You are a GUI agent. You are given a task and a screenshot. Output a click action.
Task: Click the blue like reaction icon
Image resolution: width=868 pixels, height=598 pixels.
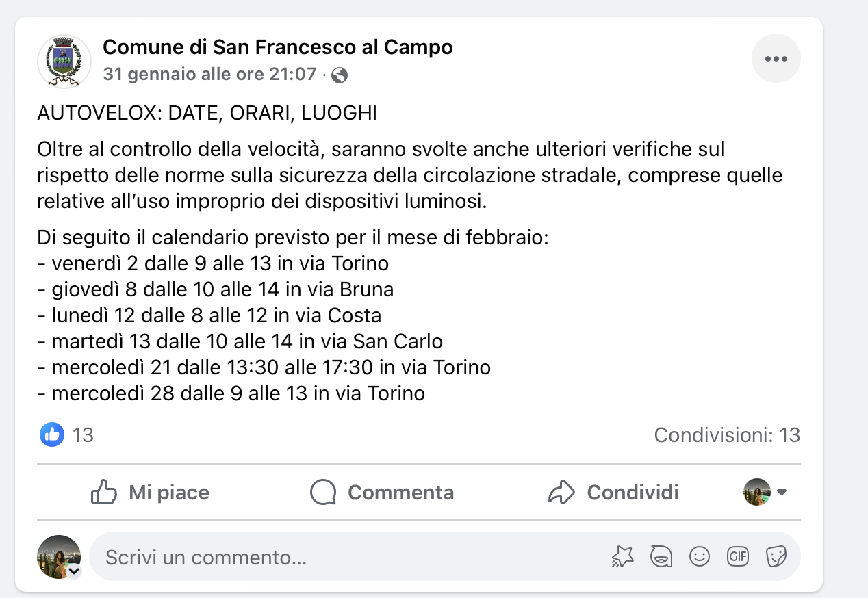[52, 434]
